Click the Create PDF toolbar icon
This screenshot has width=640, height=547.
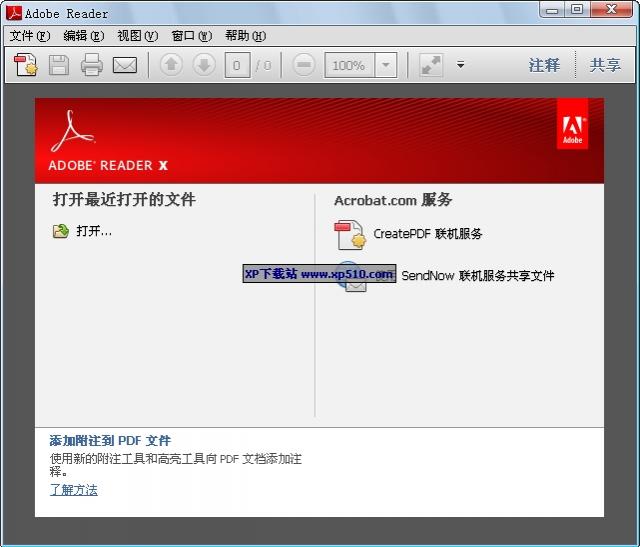click(26, 65)
